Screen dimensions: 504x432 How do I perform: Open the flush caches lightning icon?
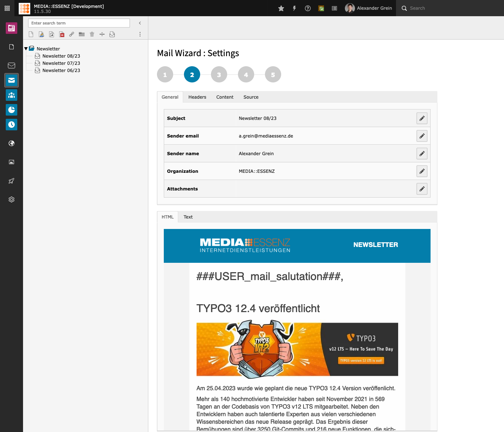pyautogui.click(x=294, y=8)
